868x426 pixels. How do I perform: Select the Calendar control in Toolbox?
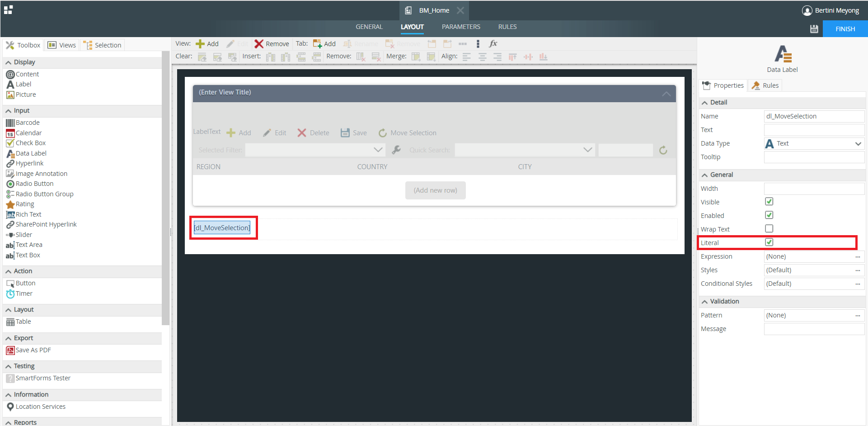coord(28,133)
